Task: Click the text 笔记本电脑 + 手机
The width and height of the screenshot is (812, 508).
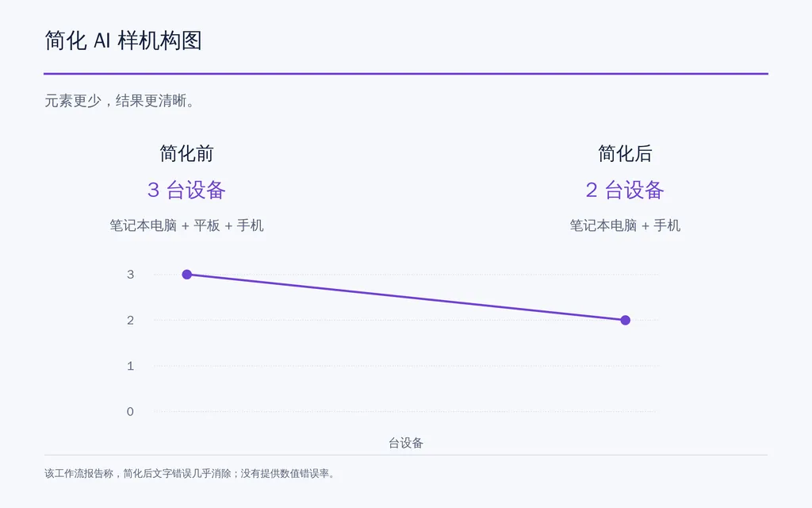Action: [x=625, y=225]
